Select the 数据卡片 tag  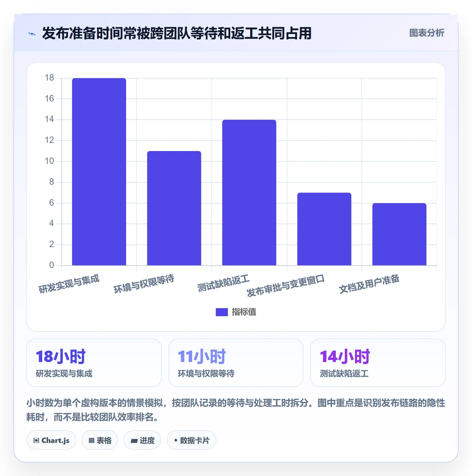click(x=191, y=440)
